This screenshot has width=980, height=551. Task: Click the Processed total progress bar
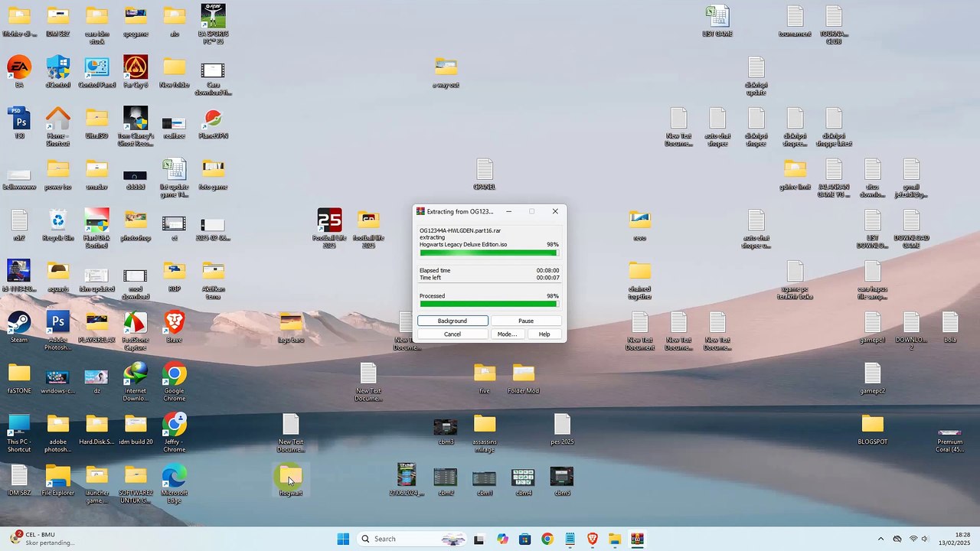(x=489, y=304)
